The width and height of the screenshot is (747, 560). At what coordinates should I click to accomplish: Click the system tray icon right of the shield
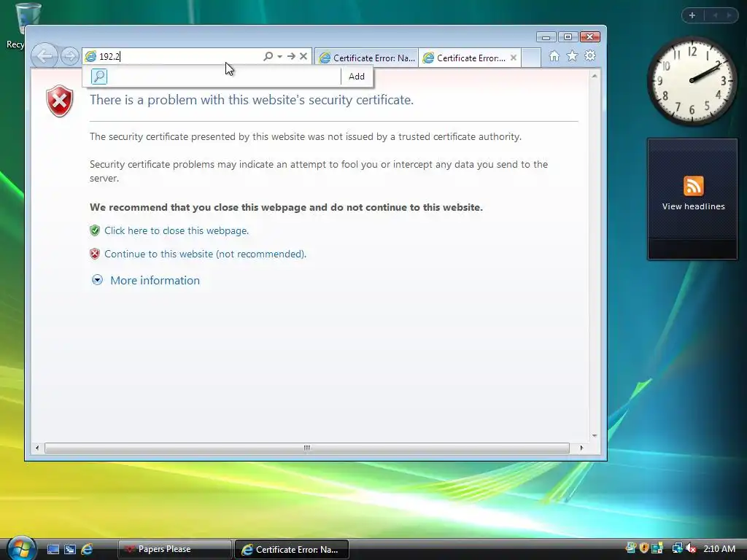click(657, 548)
